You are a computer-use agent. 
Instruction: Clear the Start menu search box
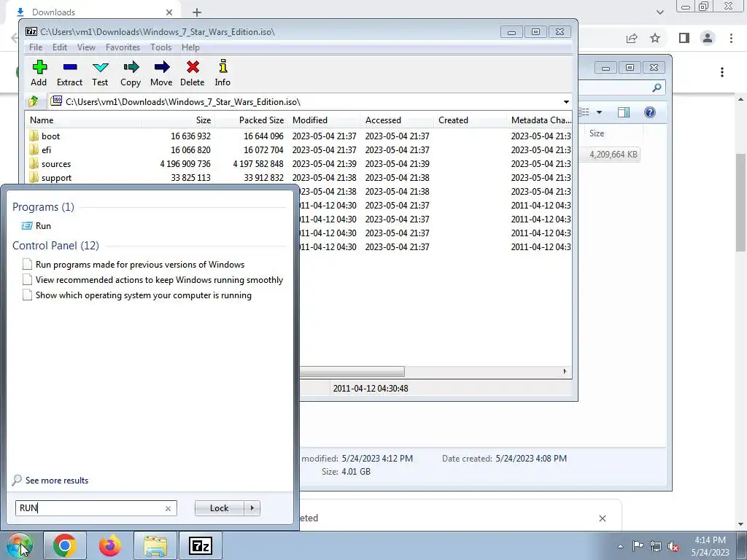click(168, 508)
